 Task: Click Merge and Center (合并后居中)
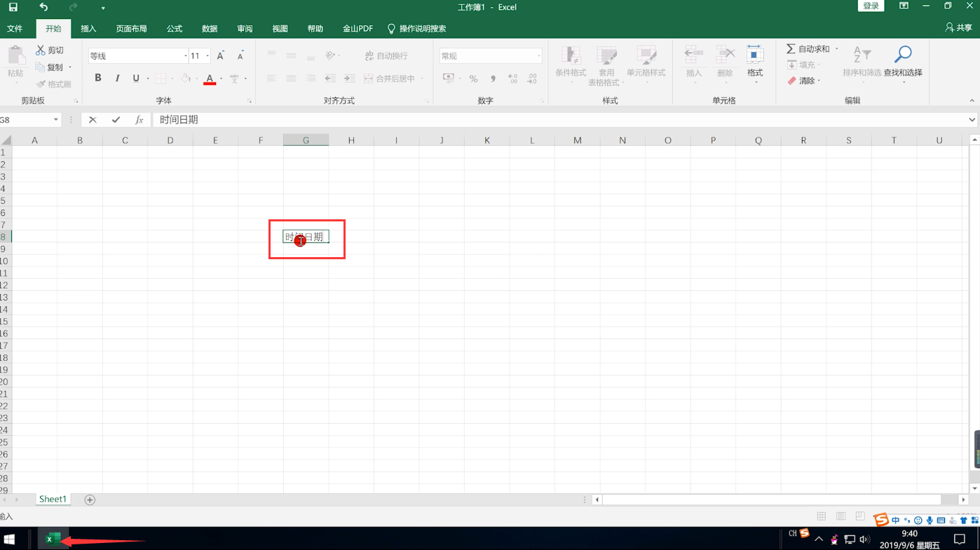click(x=389, y=78)
